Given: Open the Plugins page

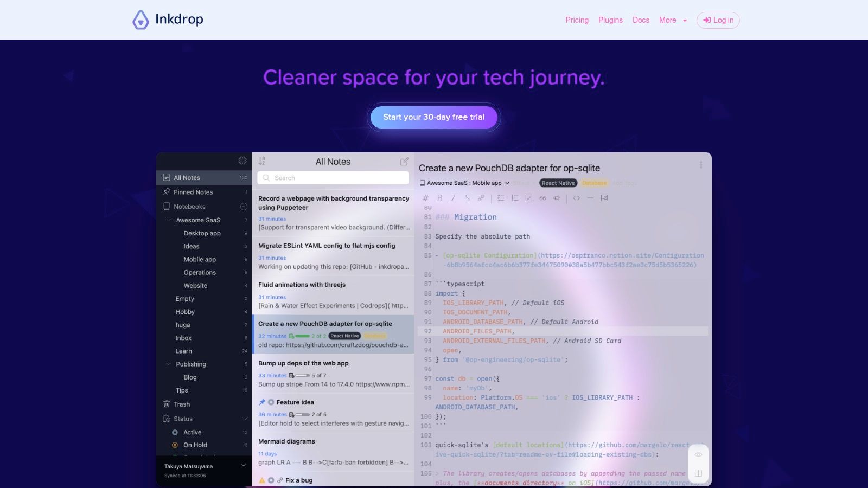Looking at the screenshot, I should (x=610, y=20).
